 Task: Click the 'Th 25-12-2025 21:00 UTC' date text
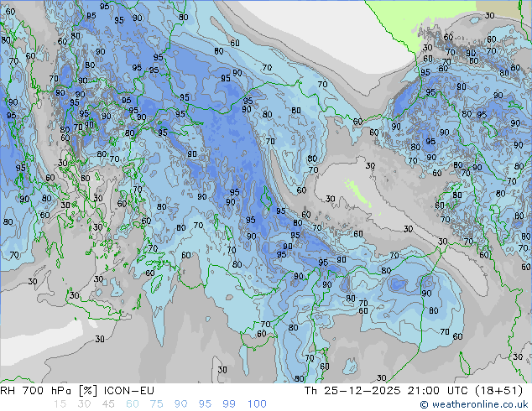tap(388, 391)
